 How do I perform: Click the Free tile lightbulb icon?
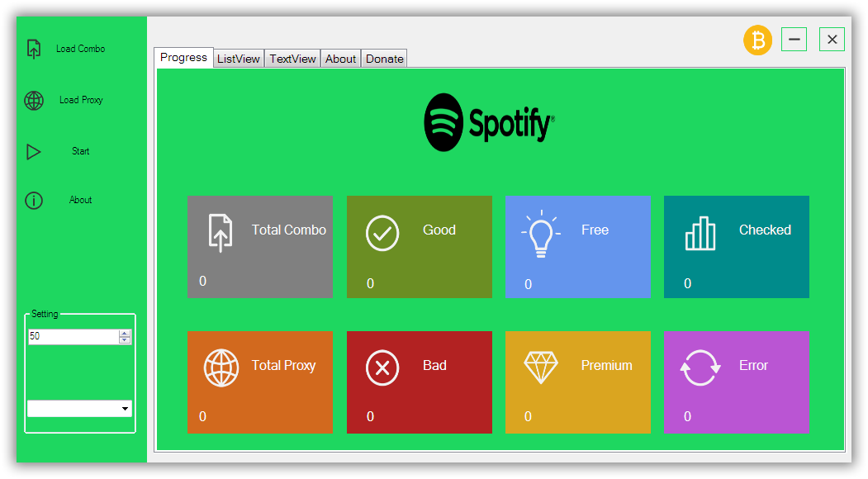(x=541, y=234)
